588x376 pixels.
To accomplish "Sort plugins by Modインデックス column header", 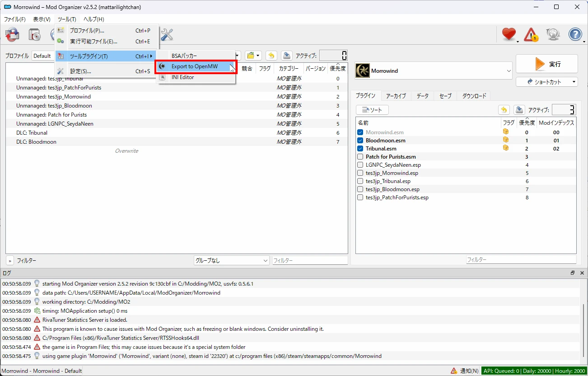I will 556,122.
